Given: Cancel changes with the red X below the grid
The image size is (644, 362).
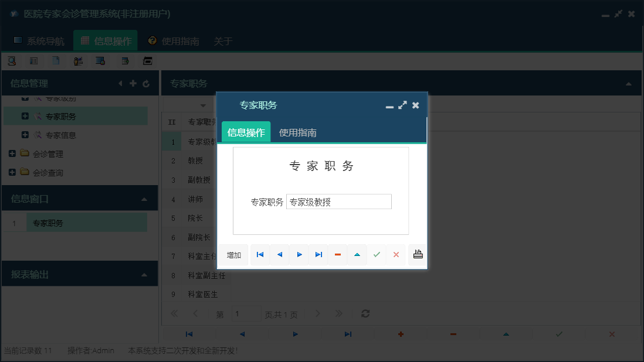Looking at the screenshot, I should (x=612, y=334).
